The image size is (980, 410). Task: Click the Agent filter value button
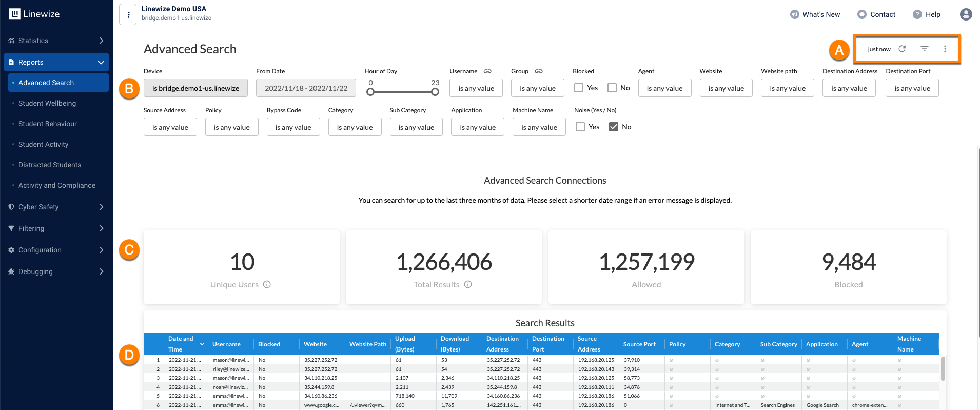664,88
